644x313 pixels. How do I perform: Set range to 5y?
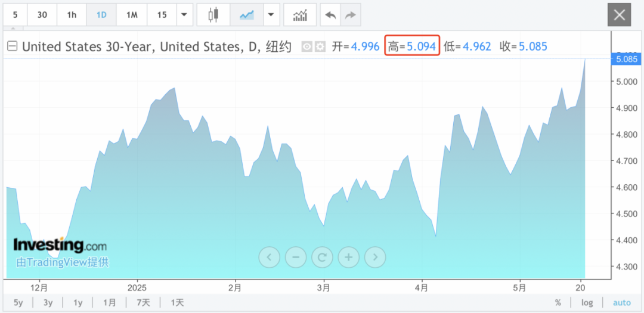click(x=18, y=303)
